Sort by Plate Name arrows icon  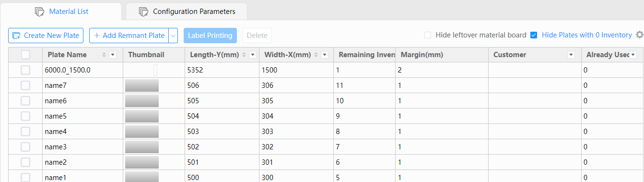point(104,55)
